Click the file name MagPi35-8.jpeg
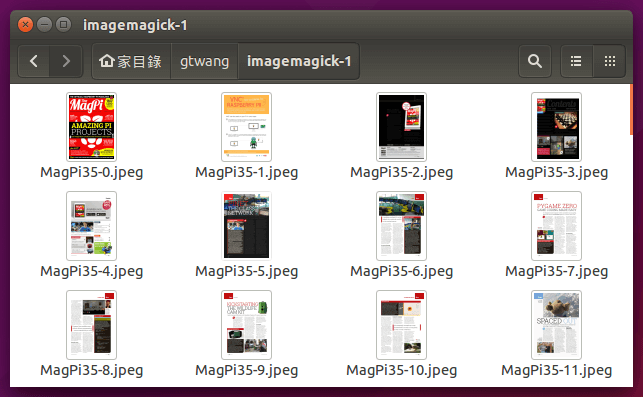This screenshot has height=397, width=643. 91,371
